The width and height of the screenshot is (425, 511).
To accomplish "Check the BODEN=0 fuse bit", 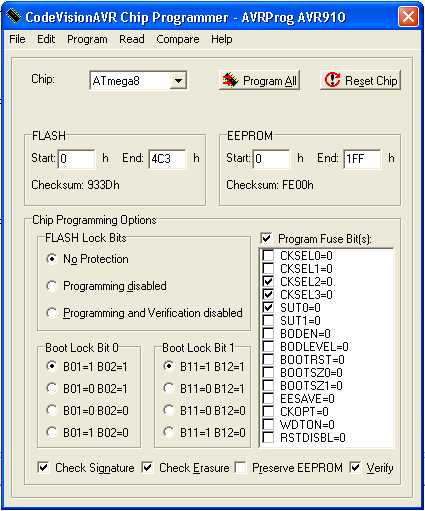I will tap(268, 333).
